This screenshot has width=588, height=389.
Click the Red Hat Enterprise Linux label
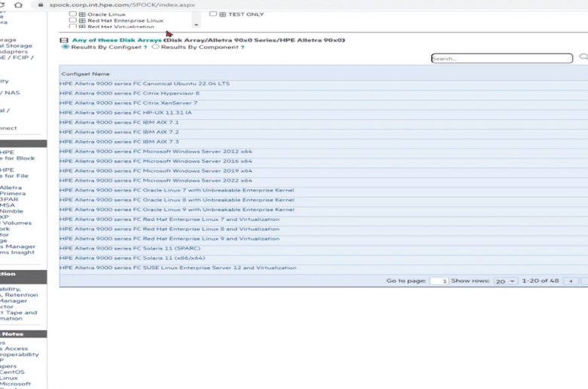pos(125,20)
